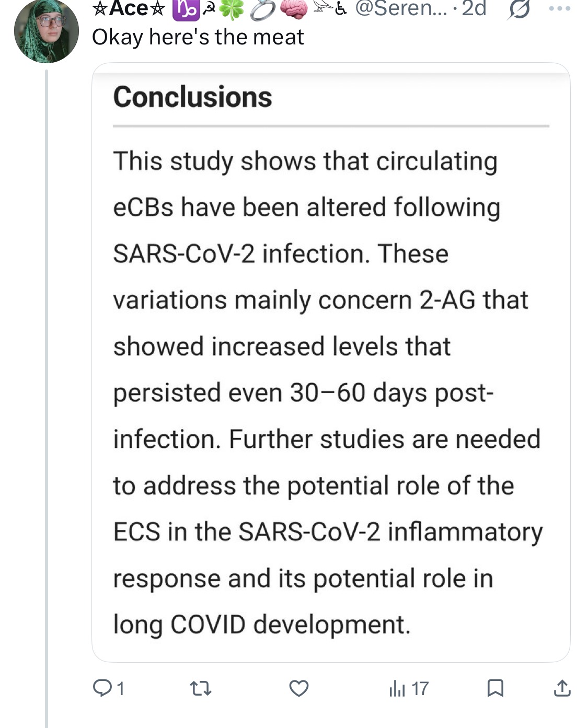The height and width of the screenshot is (728, 588).
Task: Open view analytics bar chart icon
Action: click(x=397, y=689)
